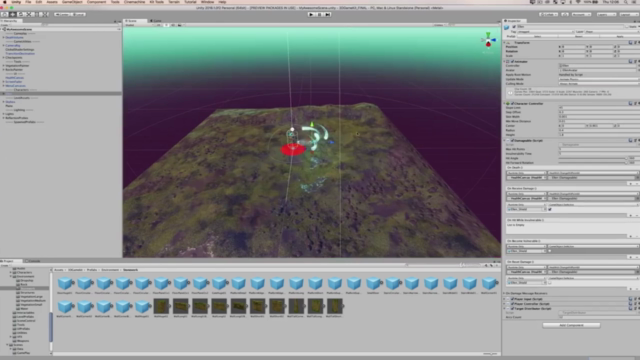Select the Scale tool in toolbar
Screen dimensions: 640x360
(29, 14)
